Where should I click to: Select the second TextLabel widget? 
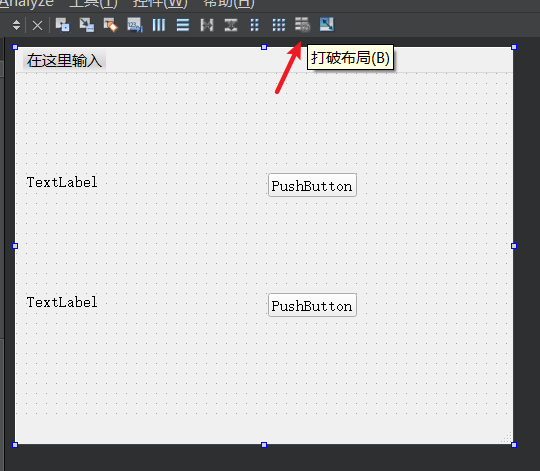pyautogui.click(x=62, y=302)
